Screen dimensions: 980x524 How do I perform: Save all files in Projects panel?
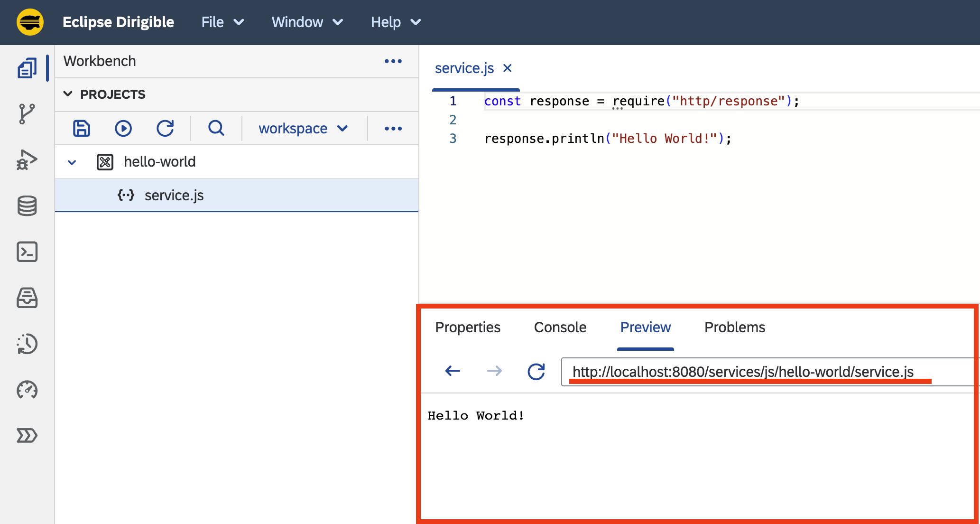tap(81, 128)
